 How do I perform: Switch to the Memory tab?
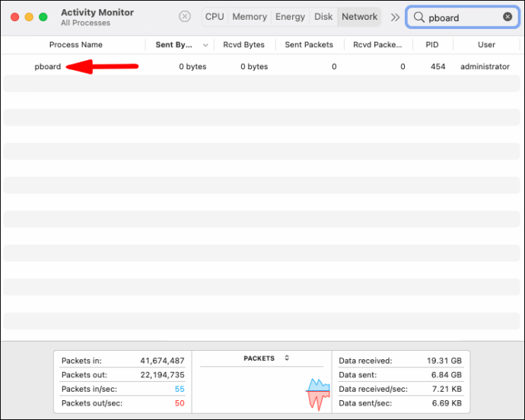(x=250, y=17)
